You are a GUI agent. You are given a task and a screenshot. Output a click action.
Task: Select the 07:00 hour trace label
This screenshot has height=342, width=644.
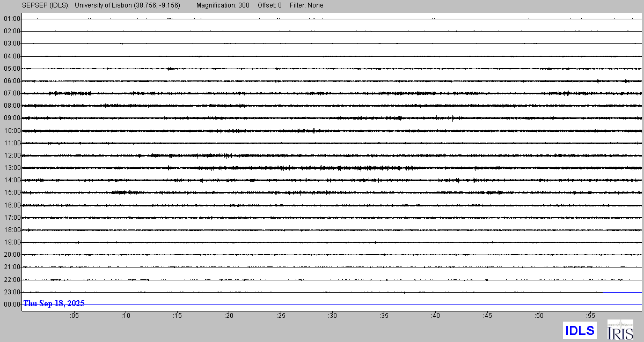[12, 93]
